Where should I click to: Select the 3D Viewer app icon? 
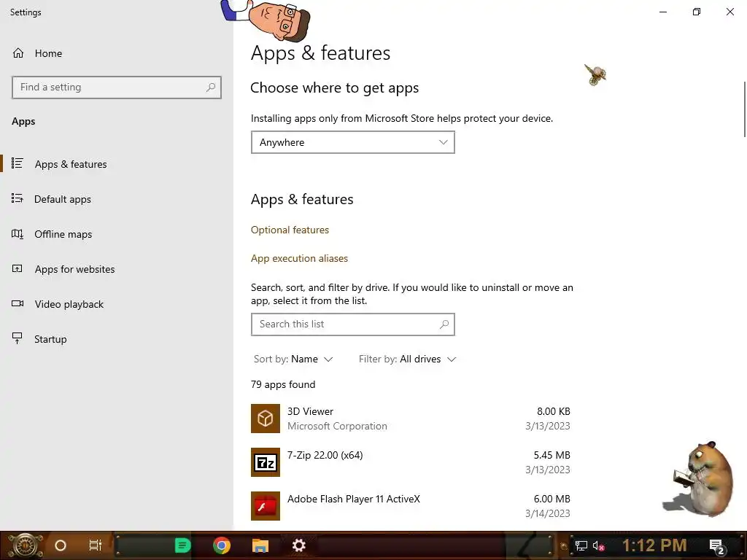tap(266, 419)
